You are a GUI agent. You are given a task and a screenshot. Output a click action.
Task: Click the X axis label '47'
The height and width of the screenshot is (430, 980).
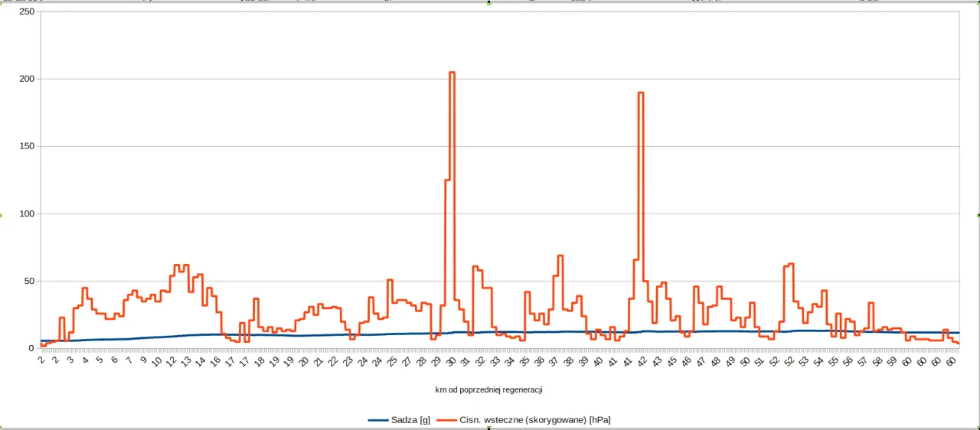[701, 361]
